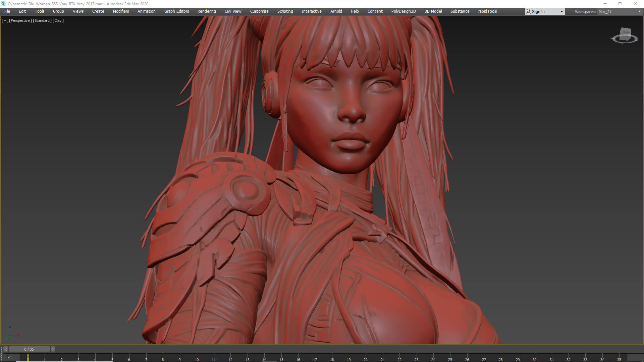Open the Help menu

click(x=355, y=11)
